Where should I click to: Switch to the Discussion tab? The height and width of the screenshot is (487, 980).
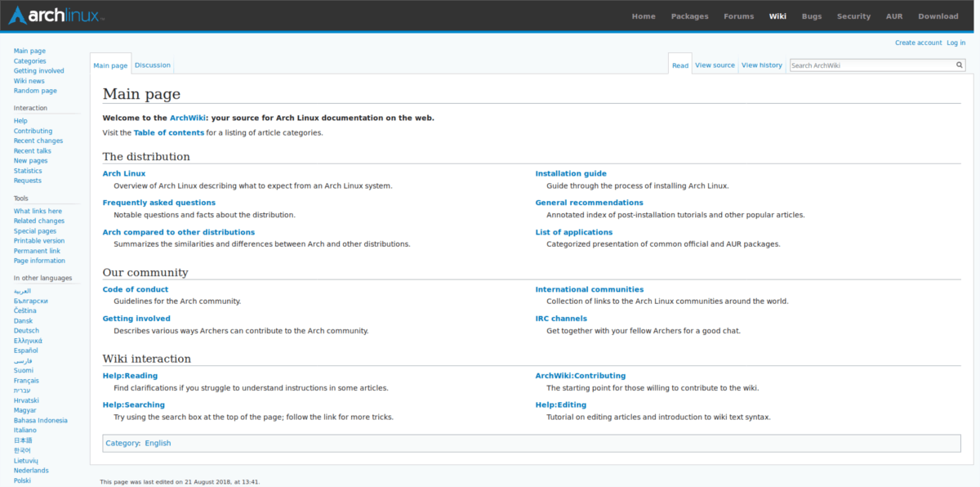153,65
